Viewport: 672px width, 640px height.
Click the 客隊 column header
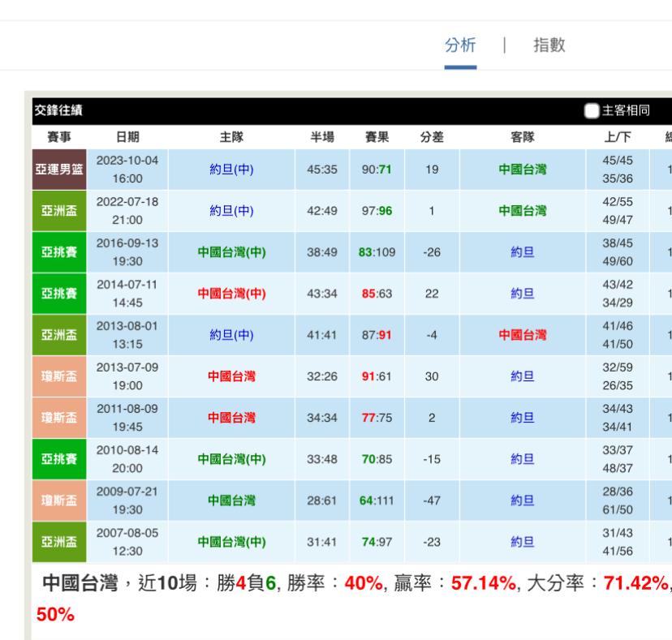pos(523,137)
